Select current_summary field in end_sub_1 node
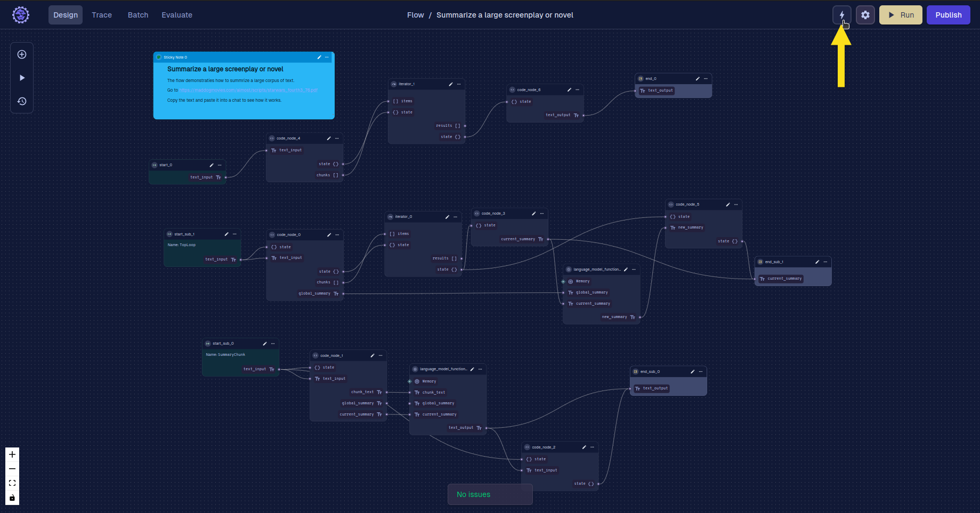This screenshot has height=513, width=980. tap(781, 279)
